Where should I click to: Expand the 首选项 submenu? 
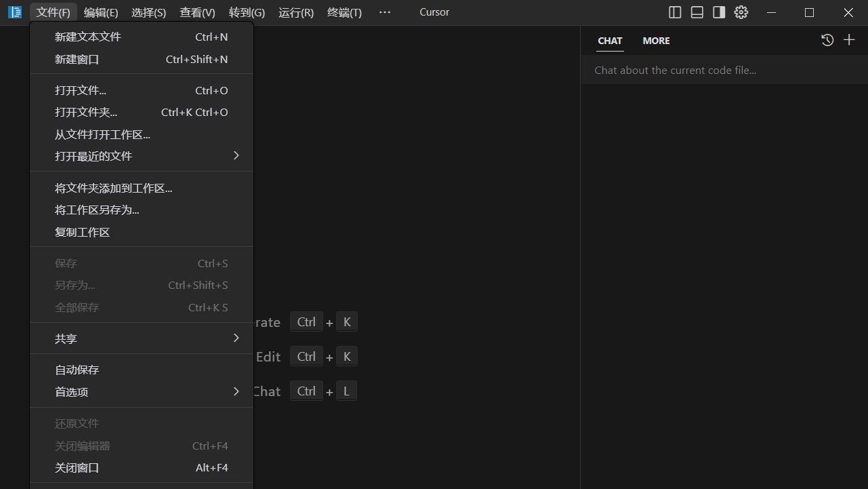142,392
